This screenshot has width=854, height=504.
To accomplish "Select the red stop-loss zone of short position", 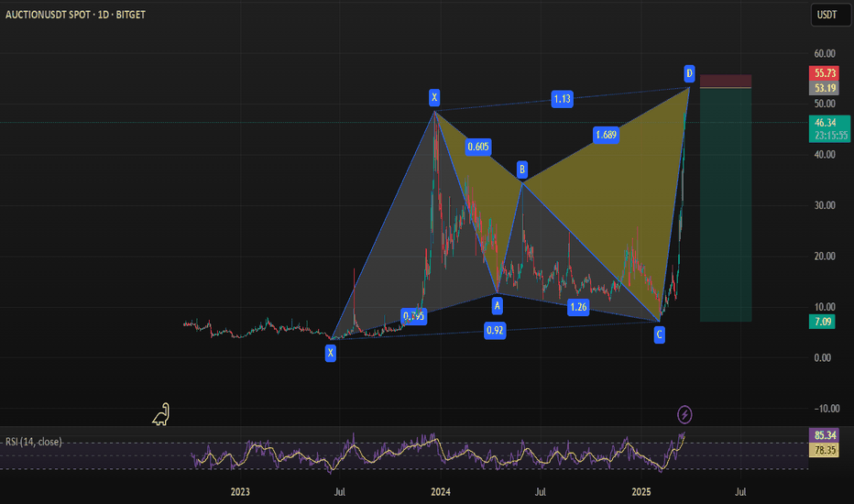I will coord(726,82).
